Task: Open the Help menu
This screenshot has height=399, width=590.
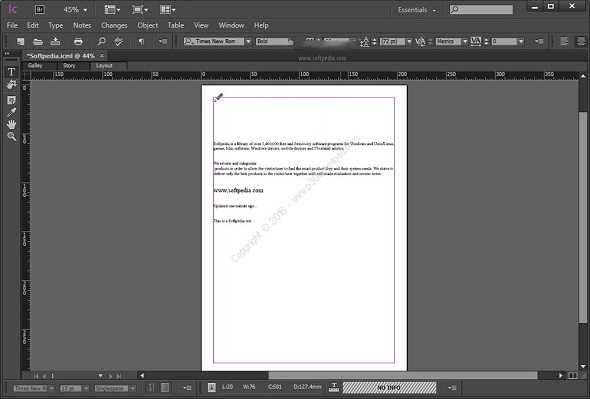Action: click(x=261, y=25)
